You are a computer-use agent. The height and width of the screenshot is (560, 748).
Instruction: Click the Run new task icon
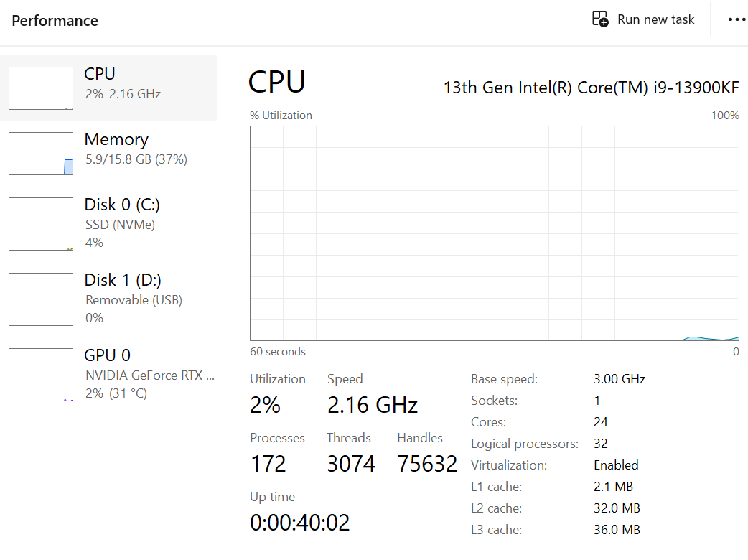[x=599, y=19]
